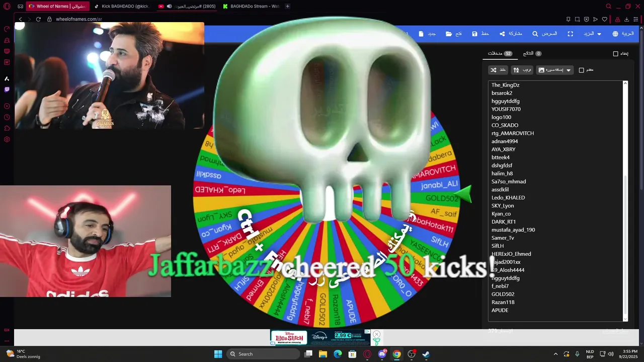This screenshot has width=644, height=362.
Task: Go back with the browser back arrow
Action: tap(21, 19)
